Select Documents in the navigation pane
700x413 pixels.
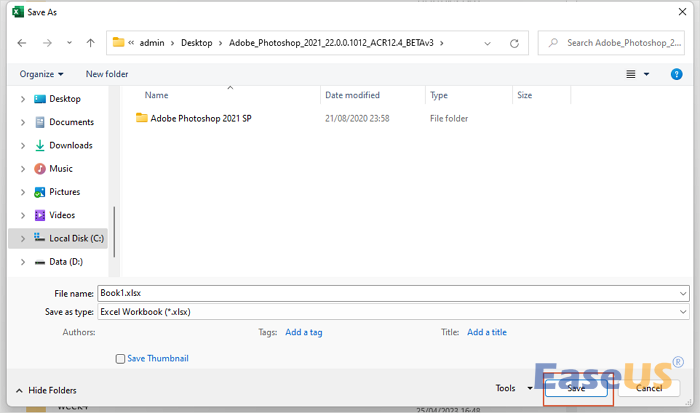coord(71,122)
